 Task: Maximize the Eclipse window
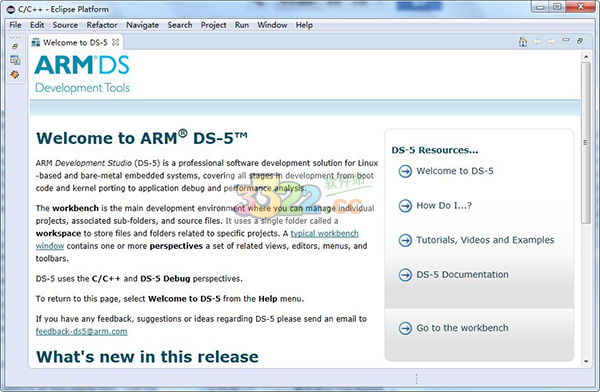[558, 7]
